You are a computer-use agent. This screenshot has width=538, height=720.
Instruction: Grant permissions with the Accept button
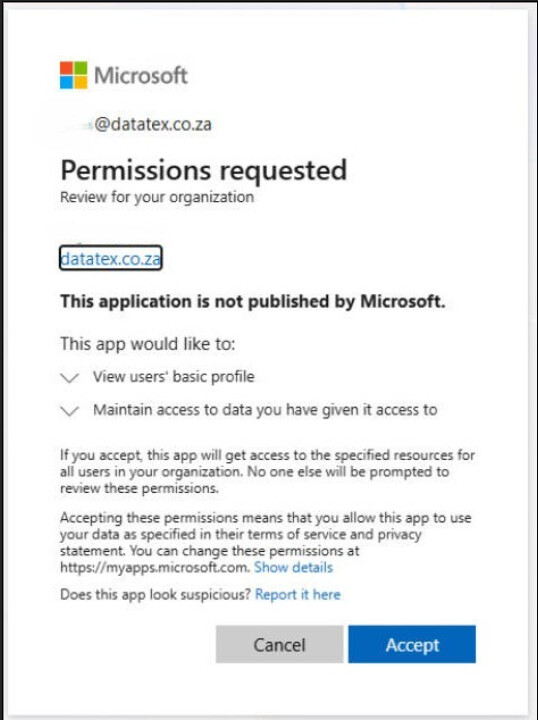(x=412, y=644)
